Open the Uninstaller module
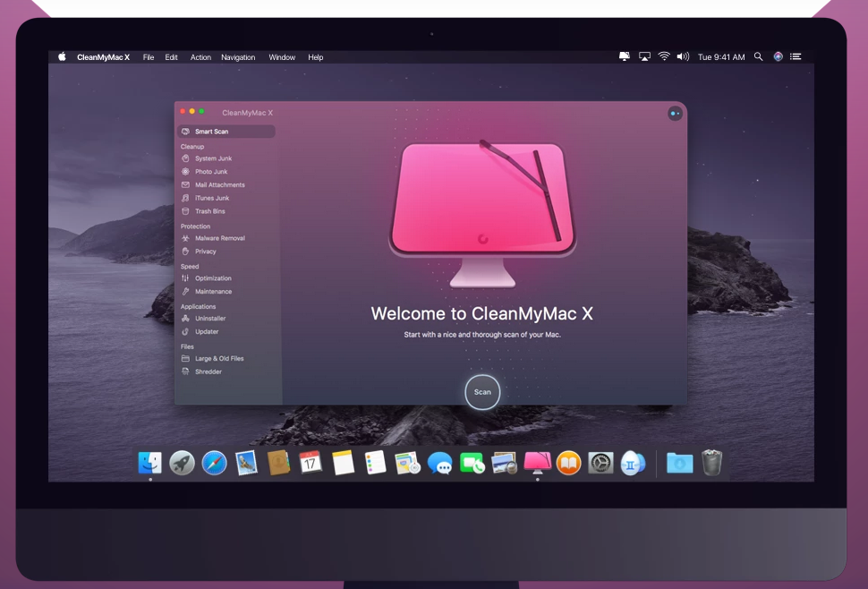Viewport: 868px width, 589px height. 210,319
